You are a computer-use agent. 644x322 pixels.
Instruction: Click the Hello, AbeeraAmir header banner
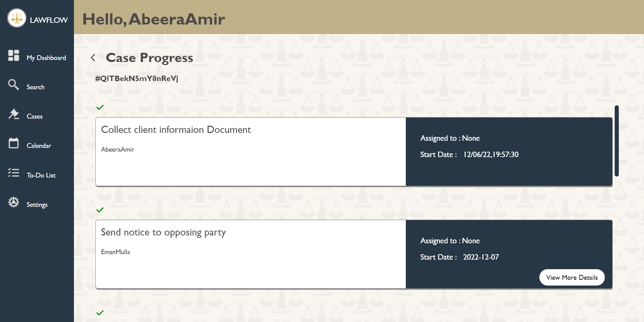[x=153, y=19]
